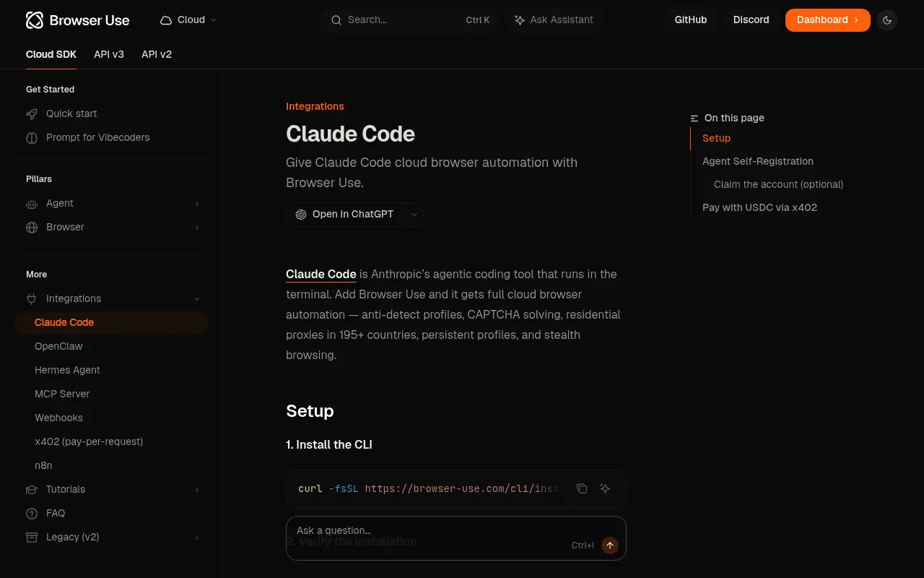Screen dimensions: 924x578
Task: Click the Setup heading
Action: [x=310, y=411]
